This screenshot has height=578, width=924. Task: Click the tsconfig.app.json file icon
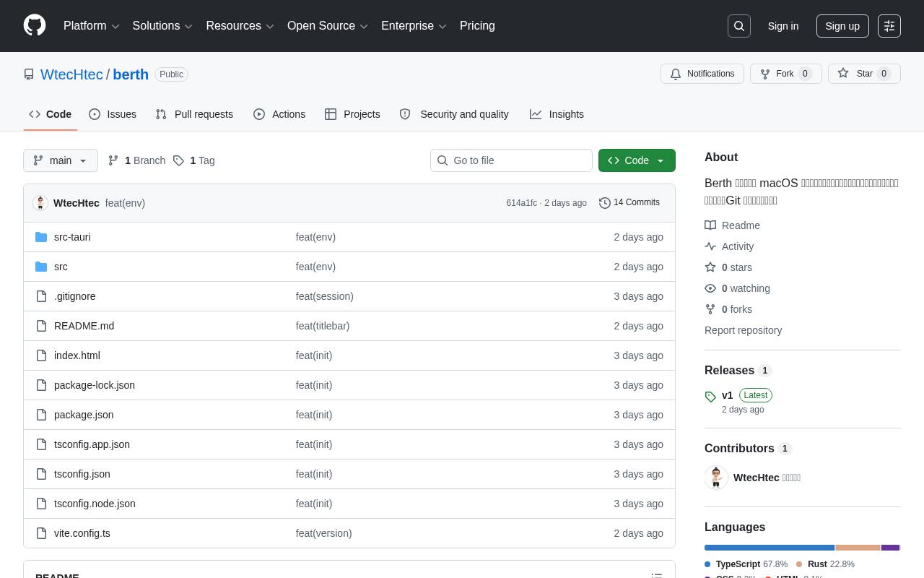[41, 444]
